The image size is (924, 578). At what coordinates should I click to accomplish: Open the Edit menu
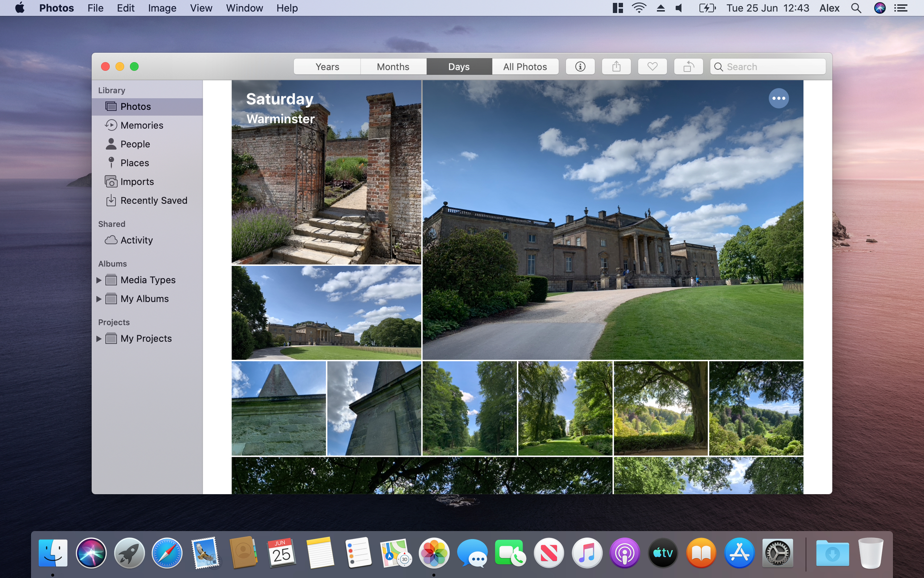pyautogui.click(x=126, y=8)
